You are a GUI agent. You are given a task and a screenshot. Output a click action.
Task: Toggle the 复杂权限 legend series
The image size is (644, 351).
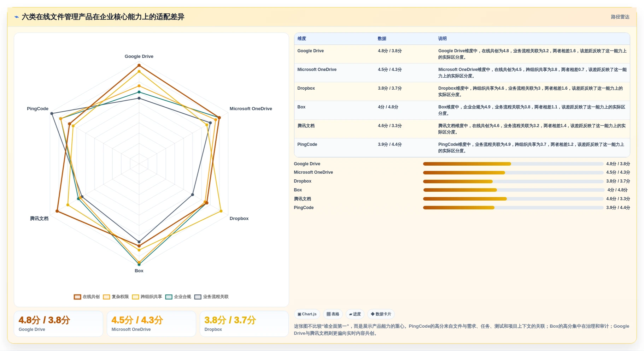pos(116,297)
